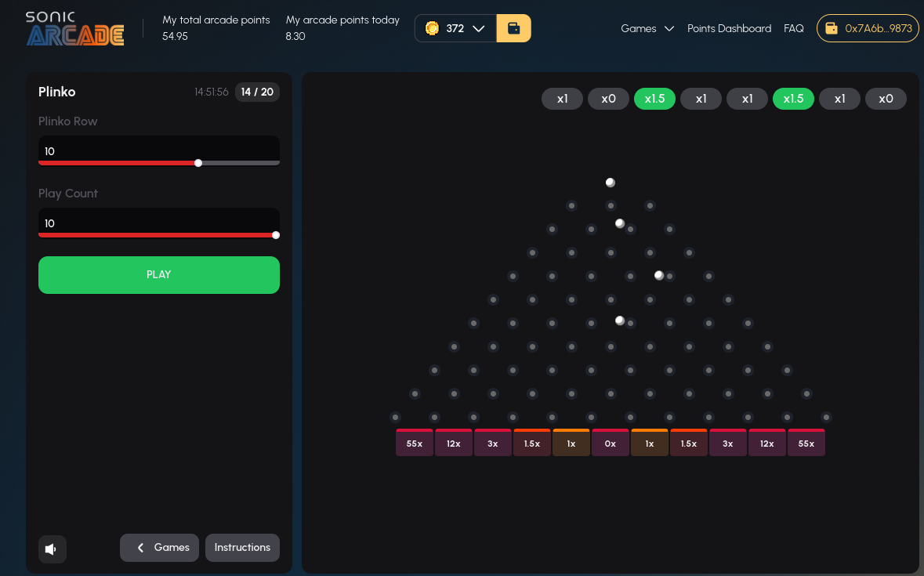924x576 pixels.
Task: Click the wallet icon beside address 0x7A6b
Action: (831, 28)
